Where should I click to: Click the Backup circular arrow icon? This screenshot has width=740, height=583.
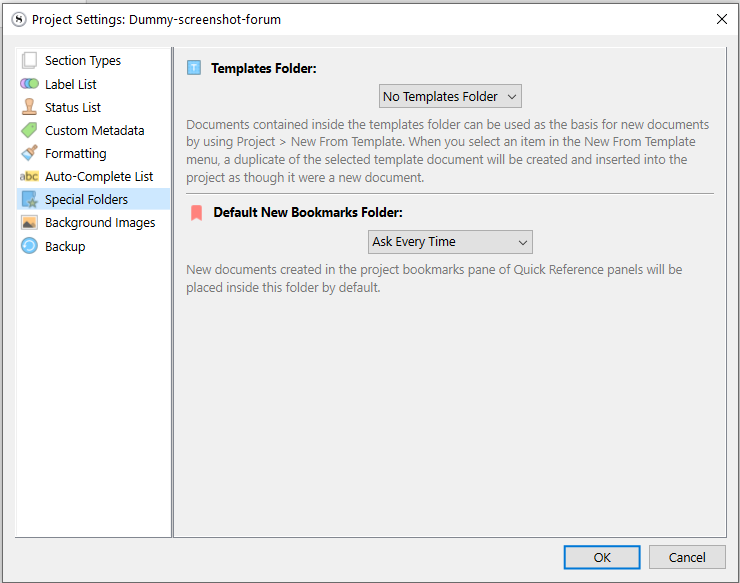click(29, 246)
